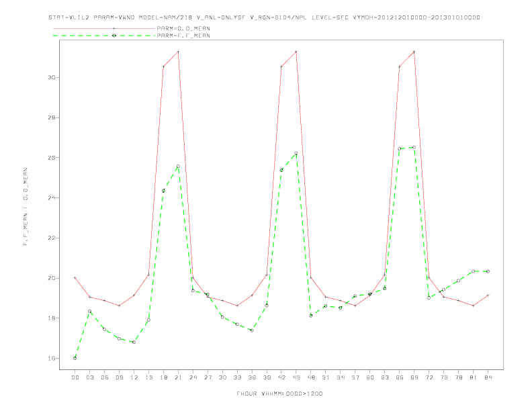Click x-axis tick label 33

[237, 377]
